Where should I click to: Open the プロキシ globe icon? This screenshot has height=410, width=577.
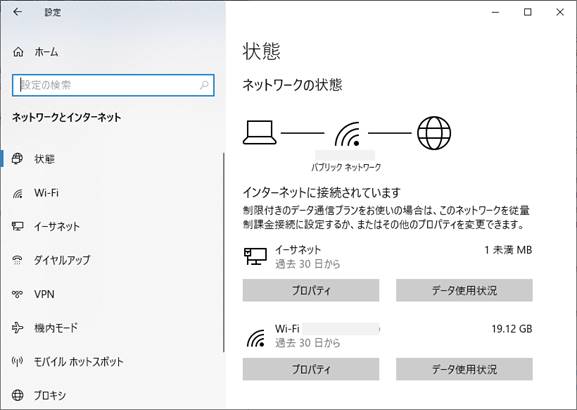point(17,395)
